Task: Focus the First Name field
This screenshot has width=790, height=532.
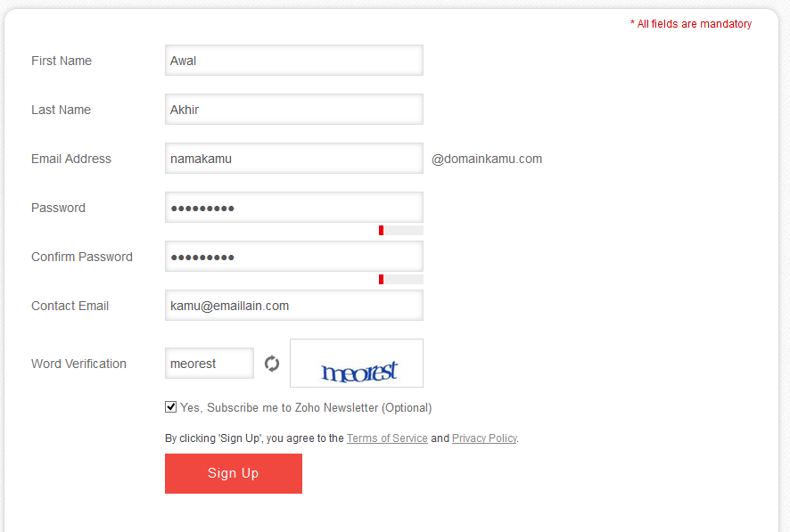Action: coord(293,61)
